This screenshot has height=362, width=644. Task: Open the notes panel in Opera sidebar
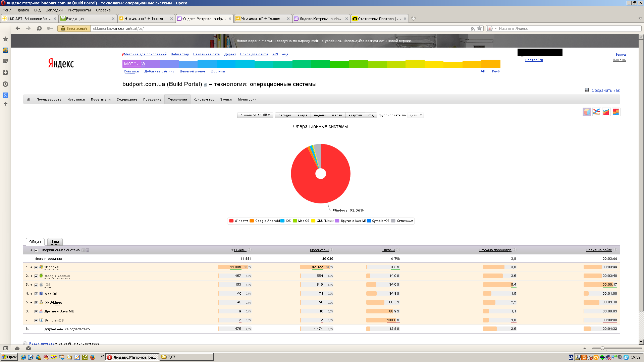[x=5, y=61]
